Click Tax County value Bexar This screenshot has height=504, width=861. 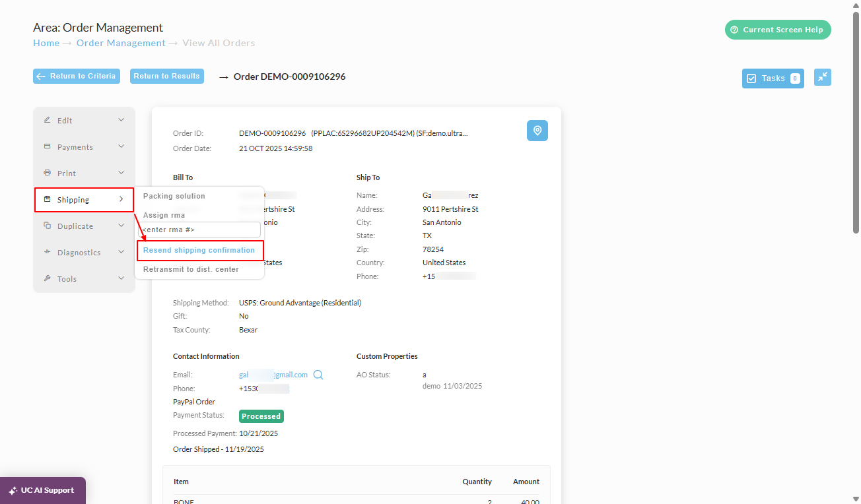coord(248,330)
